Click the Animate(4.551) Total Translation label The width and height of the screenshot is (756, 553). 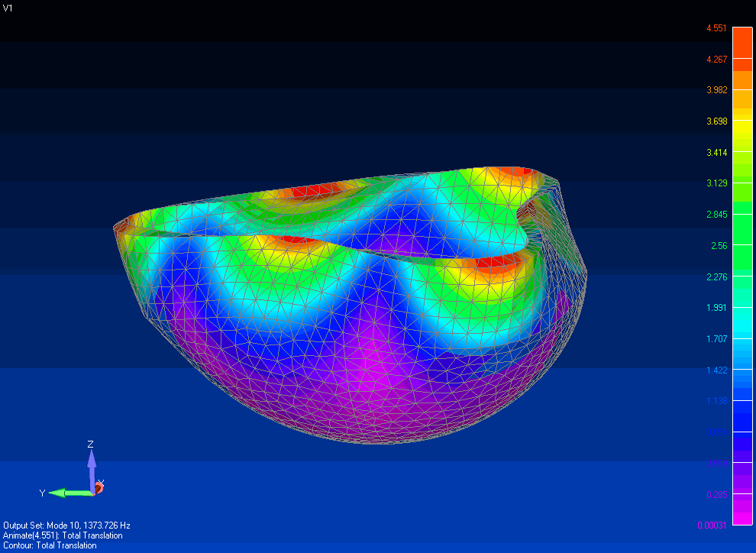coord(63,535)
